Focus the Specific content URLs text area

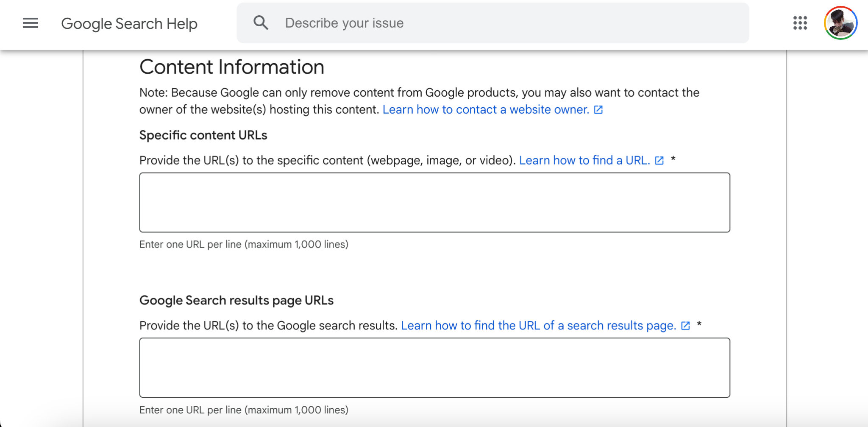pos(434,202)
